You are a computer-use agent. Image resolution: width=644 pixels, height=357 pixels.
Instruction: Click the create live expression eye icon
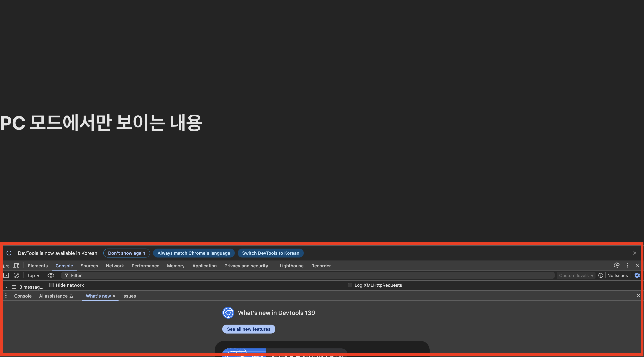tap(51, 275)
